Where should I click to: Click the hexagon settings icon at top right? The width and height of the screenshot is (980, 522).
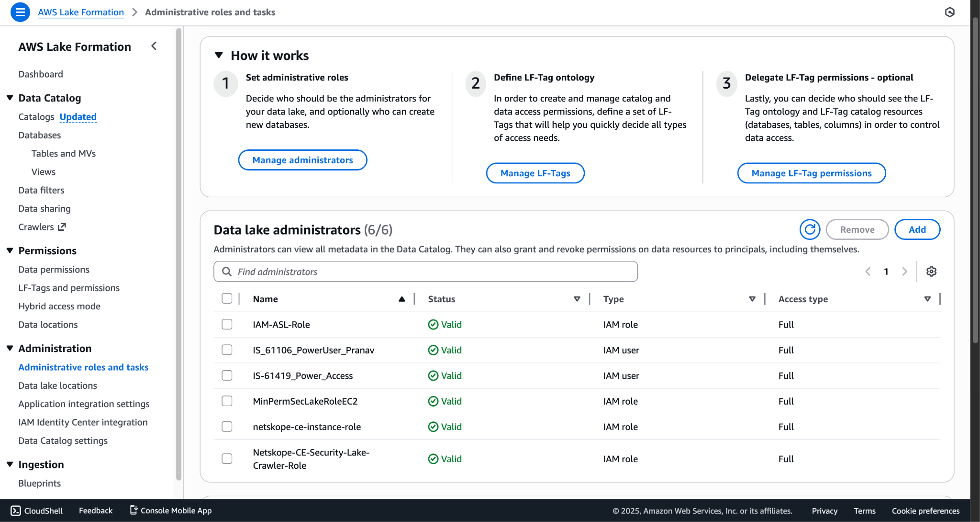tap(950, 12)
